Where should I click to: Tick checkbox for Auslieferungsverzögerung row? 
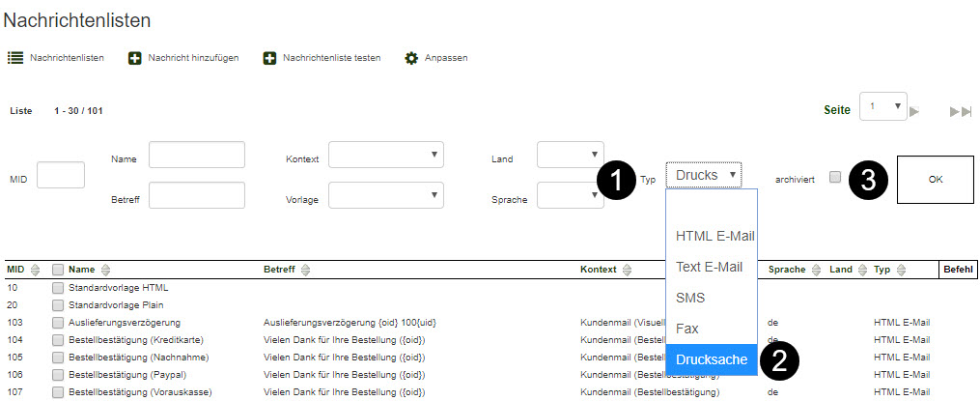tap(58, 322)
